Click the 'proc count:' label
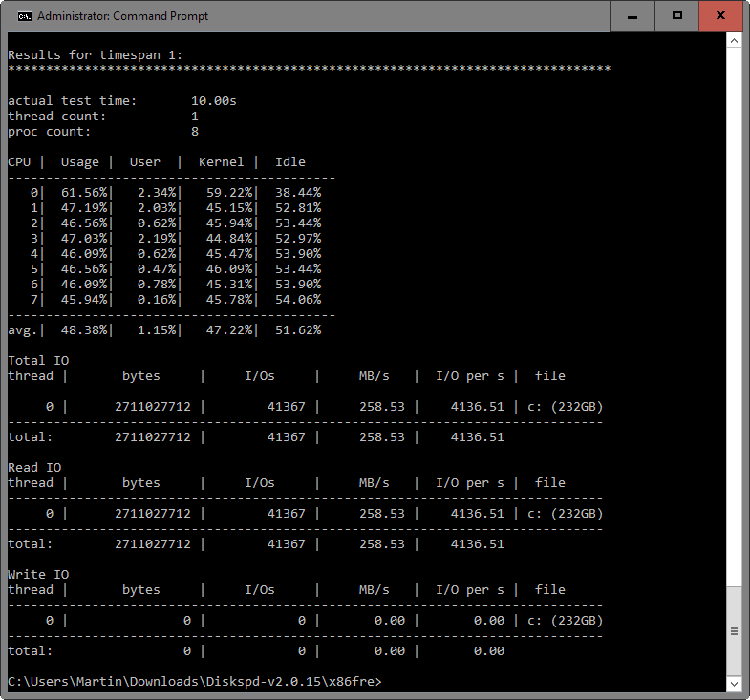The image size is (750, 700). (50, 131)
